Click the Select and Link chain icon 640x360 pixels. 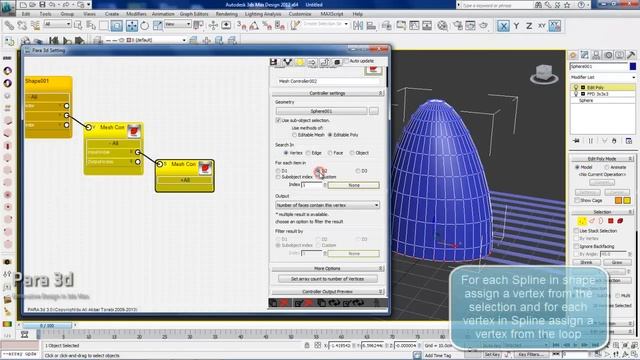point(9,26)
